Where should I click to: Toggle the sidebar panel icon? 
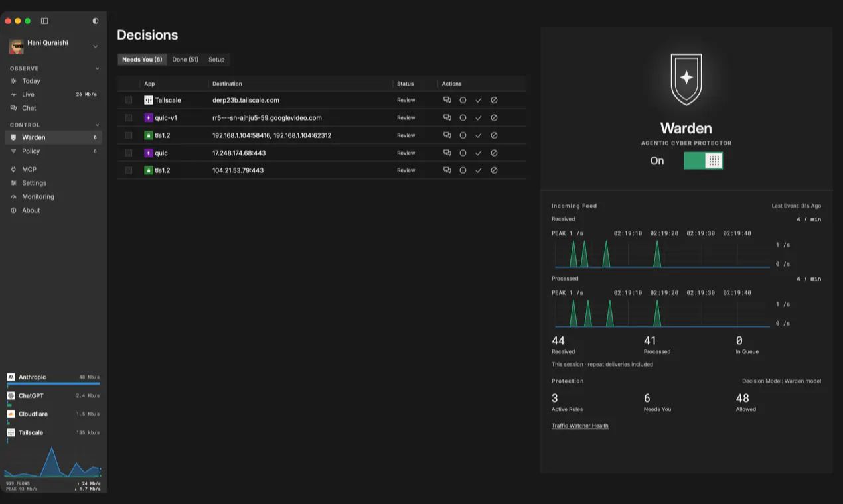44,21
